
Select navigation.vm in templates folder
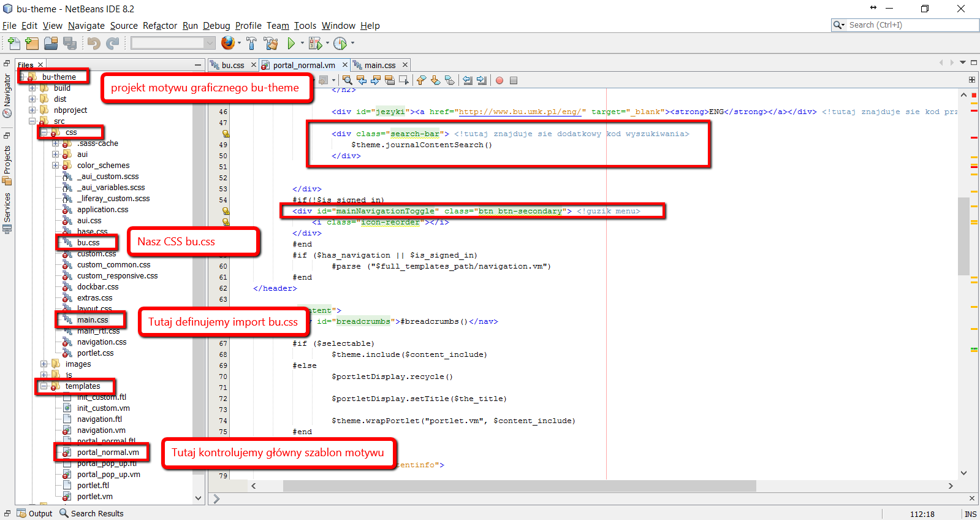(x=101, y=430)
